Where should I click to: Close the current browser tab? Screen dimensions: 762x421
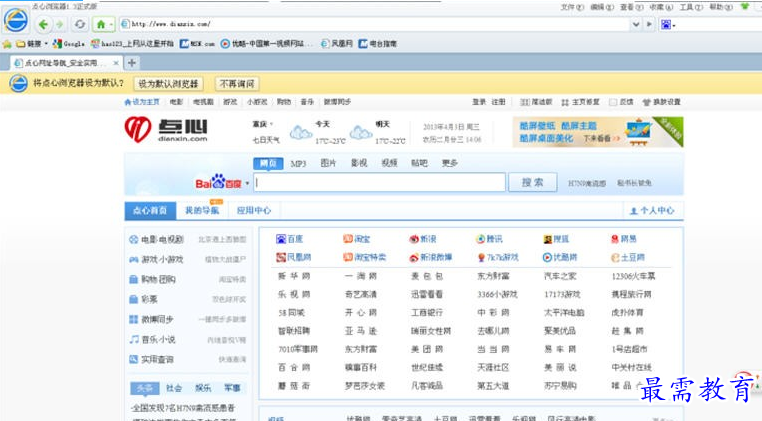116,63
